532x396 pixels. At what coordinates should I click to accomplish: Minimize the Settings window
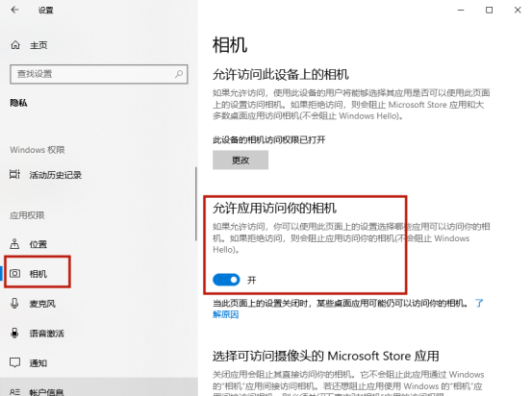coord(461,11)
